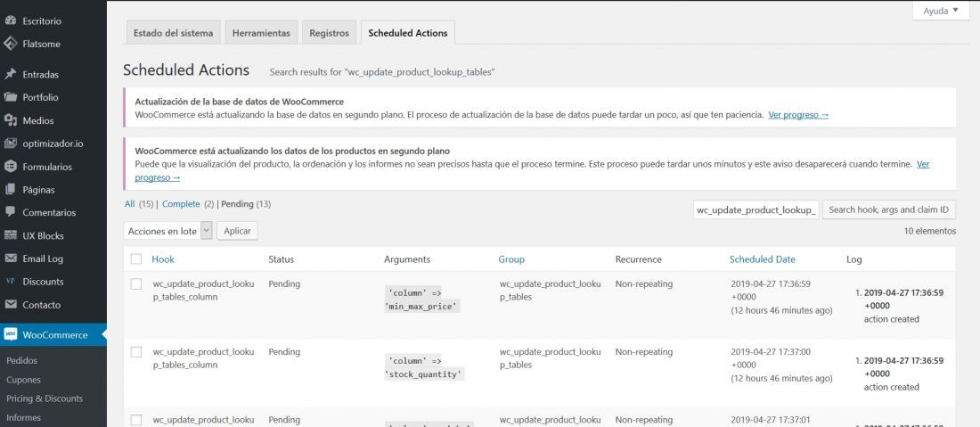980x427 pixels.
Task: Open Ver progreso link in database notice
Action: pos(798,115)
